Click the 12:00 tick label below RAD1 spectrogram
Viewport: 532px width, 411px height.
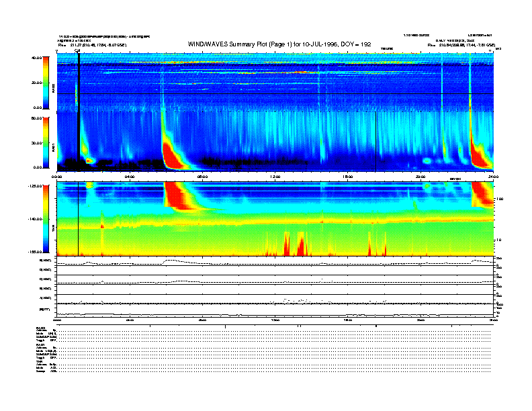(x=275, y=177)
